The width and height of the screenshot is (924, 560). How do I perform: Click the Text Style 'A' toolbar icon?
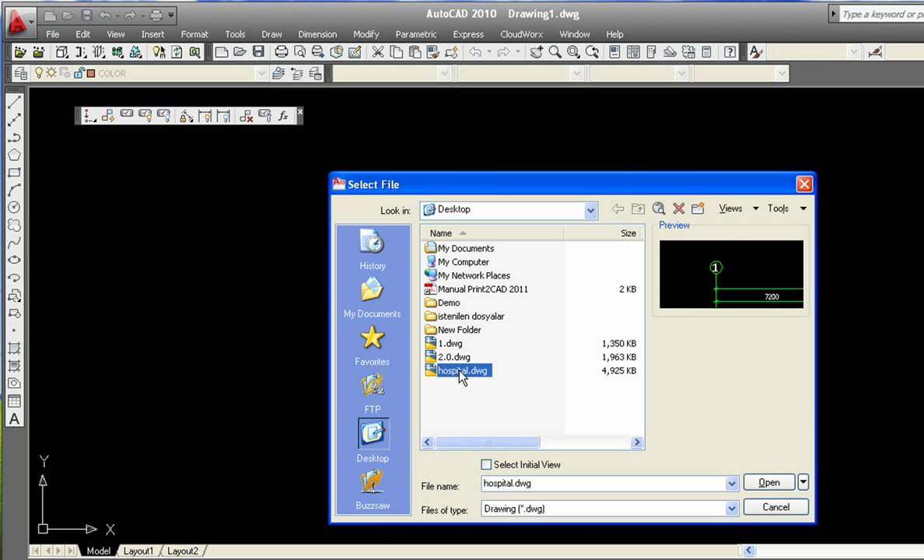(x=755, y=52)
